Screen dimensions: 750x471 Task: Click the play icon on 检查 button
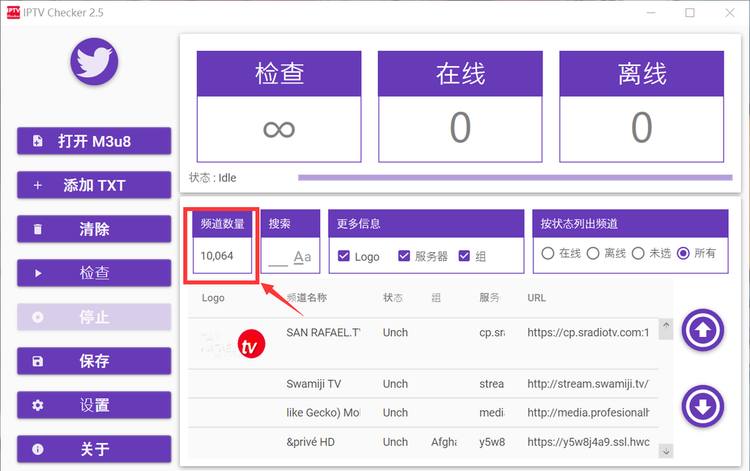point(38,273)
